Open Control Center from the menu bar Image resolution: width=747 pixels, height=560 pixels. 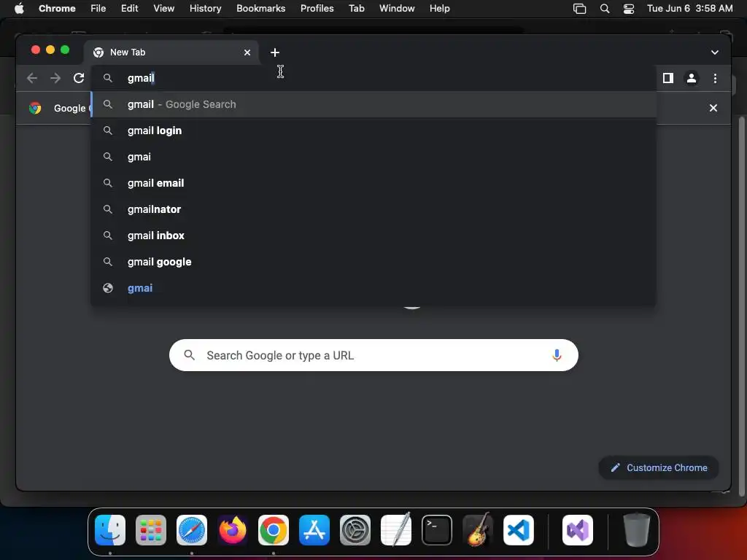pos(629,8)
